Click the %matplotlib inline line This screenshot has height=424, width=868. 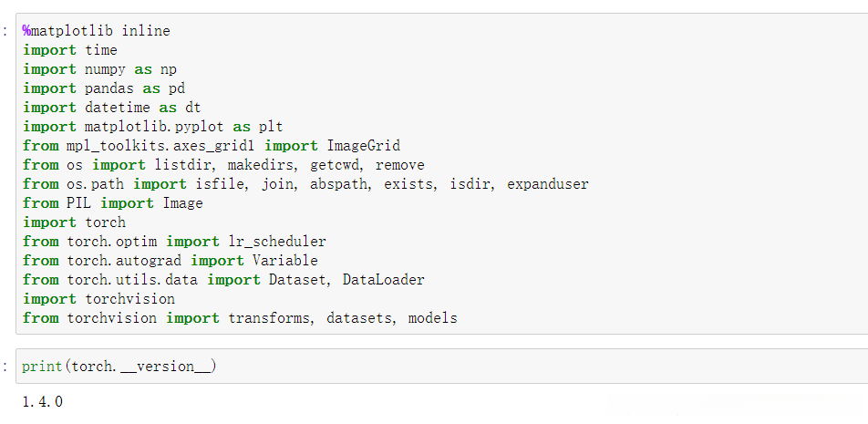pos(97,31)
